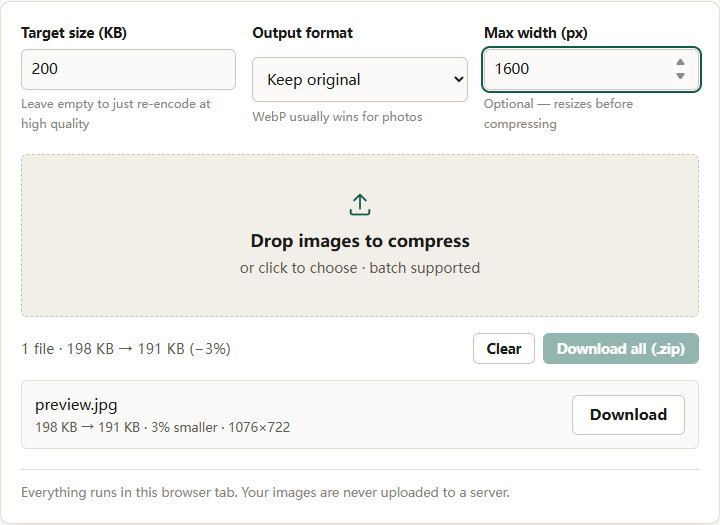
Task: Click the 'Output format' label
Action: pyautogui.click(x=303, y=33)
